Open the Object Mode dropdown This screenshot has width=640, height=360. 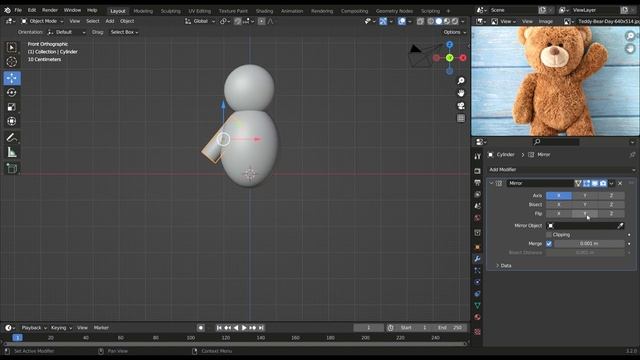coord(42,21)
